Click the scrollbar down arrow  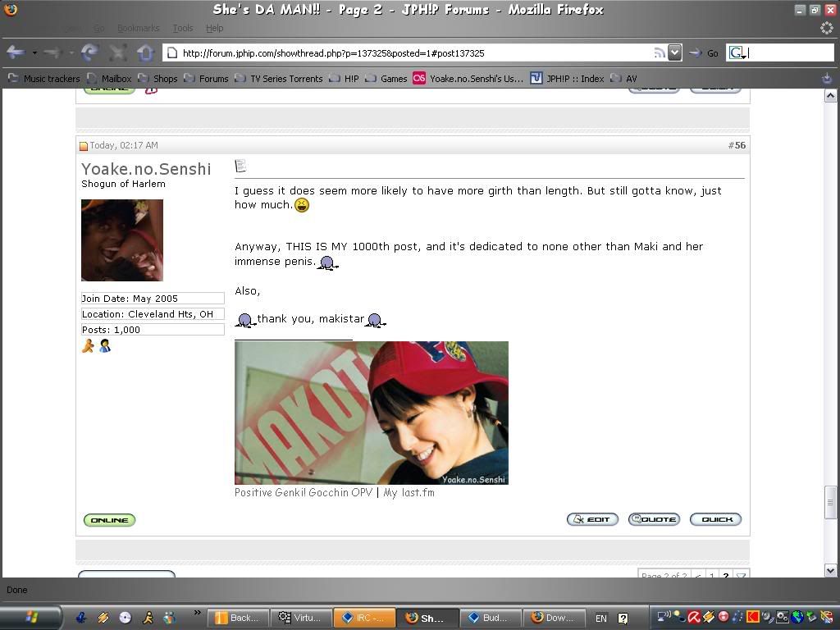pyautogui.click(x=830, y=571)
